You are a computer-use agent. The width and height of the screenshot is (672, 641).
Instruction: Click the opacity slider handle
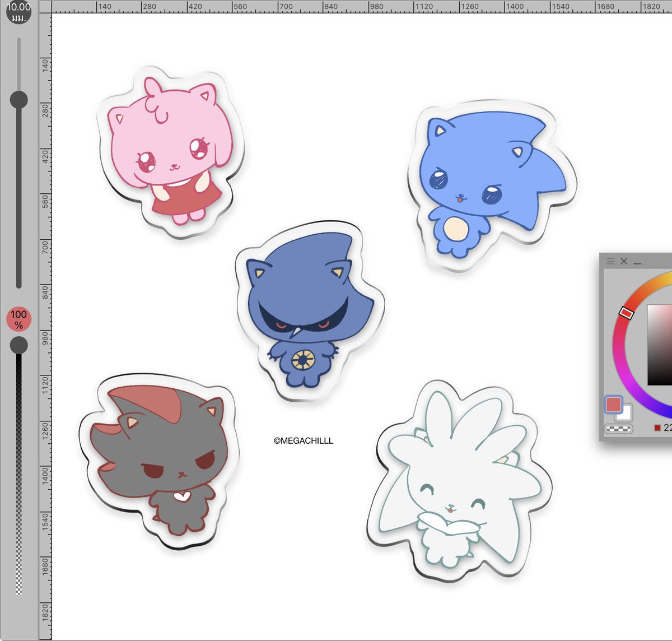[x=19, y=345]
